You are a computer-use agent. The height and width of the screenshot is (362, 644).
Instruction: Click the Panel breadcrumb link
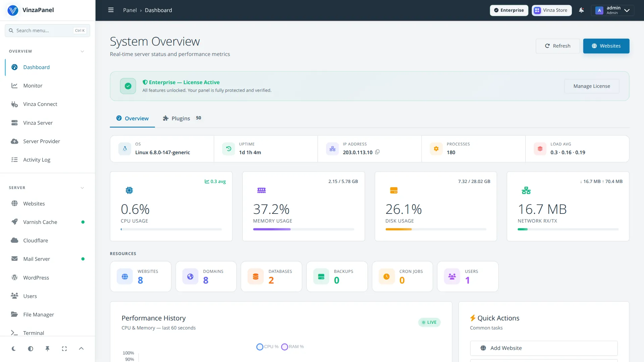tap(130, 10)
